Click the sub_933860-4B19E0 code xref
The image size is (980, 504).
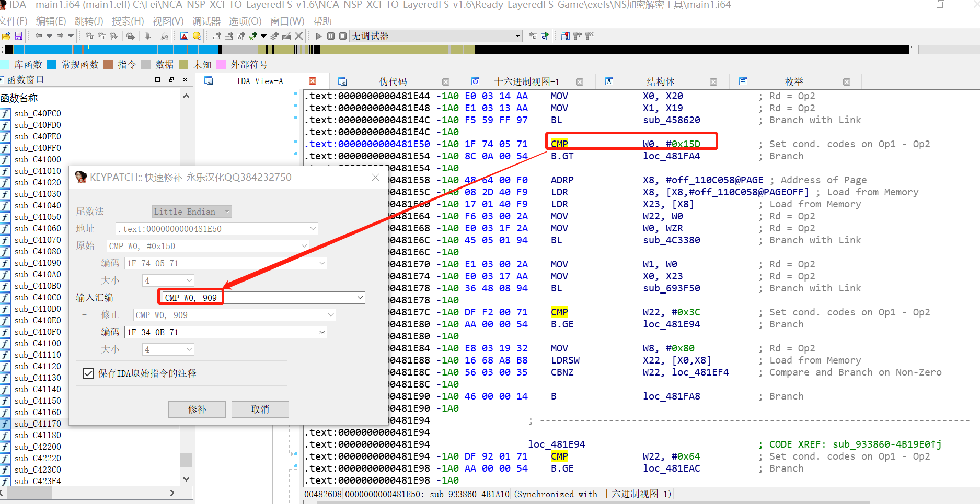pos(887,444)
